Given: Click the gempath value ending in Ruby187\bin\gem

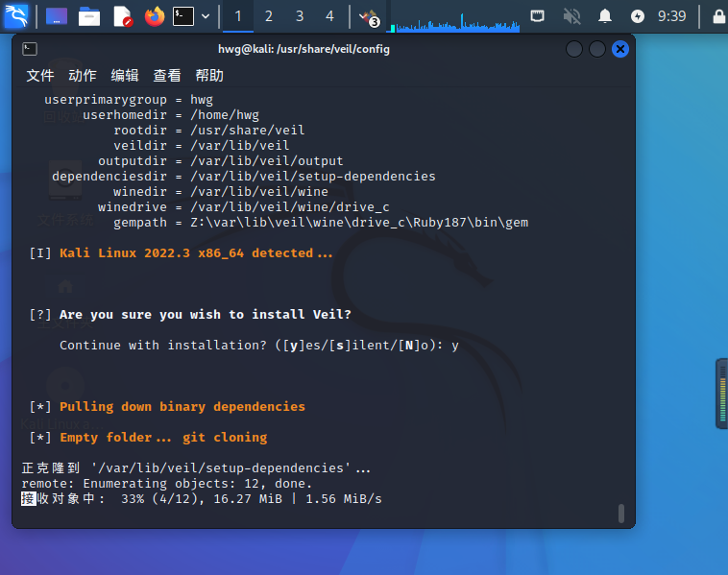Looking at the screenshot, I should [x=359, y=223].
